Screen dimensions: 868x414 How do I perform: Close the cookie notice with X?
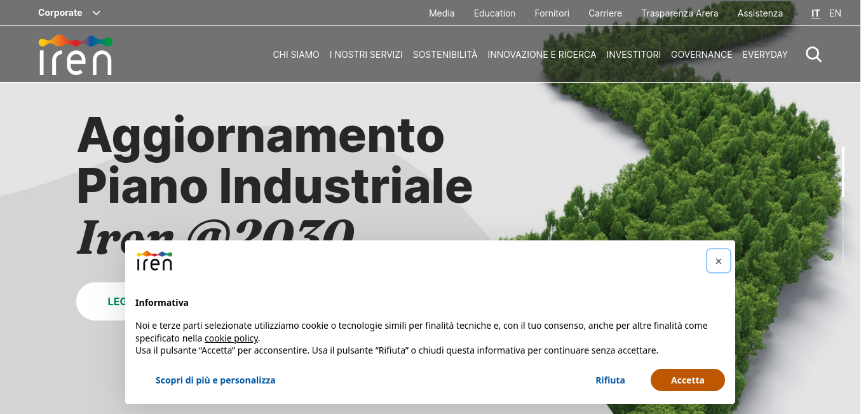719,261
